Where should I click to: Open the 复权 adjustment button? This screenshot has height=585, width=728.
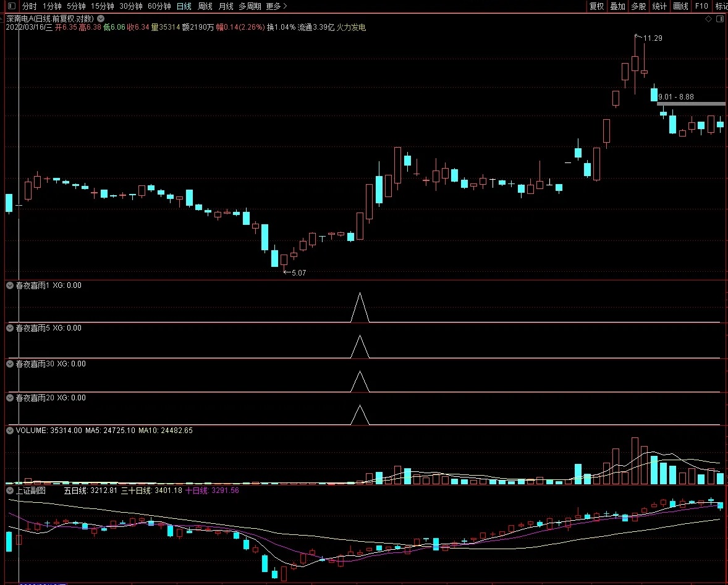[x=596, y=6]
